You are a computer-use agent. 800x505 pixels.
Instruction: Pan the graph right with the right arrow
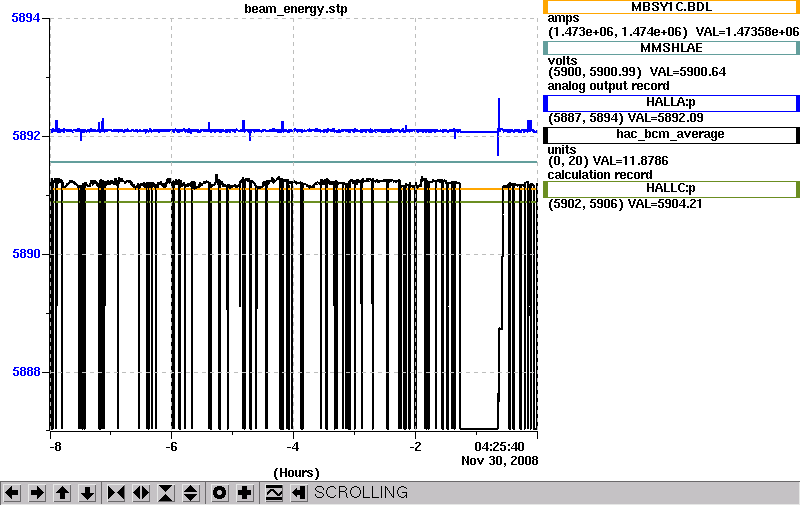tap(37, 493)
